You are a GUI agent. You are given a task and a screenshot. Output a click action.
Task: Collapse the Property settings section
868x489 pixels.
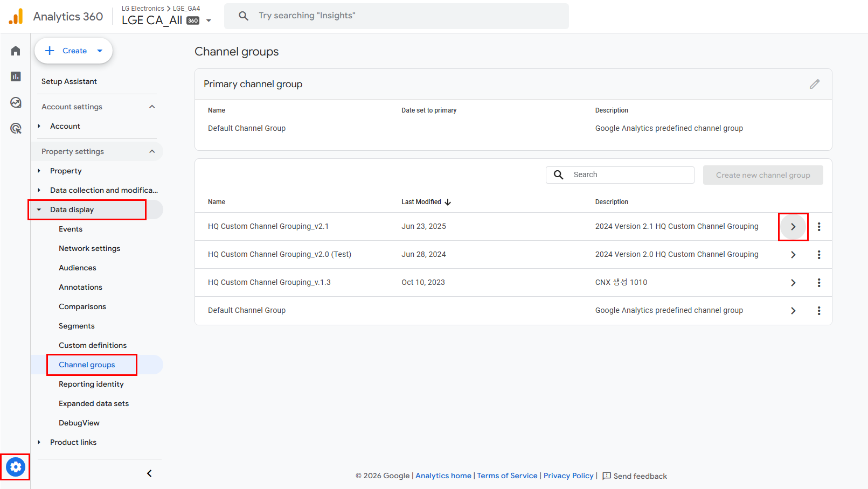click(x=152, y=151)
